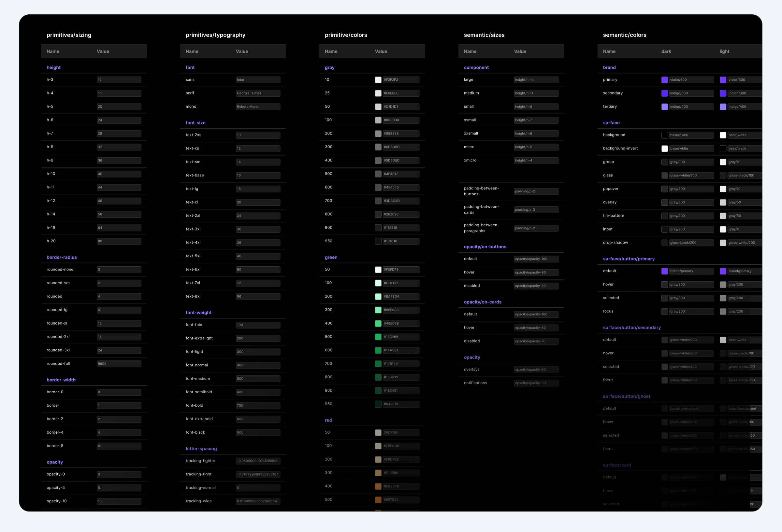Edit the rounded-full value field

[x=119, y=364]
